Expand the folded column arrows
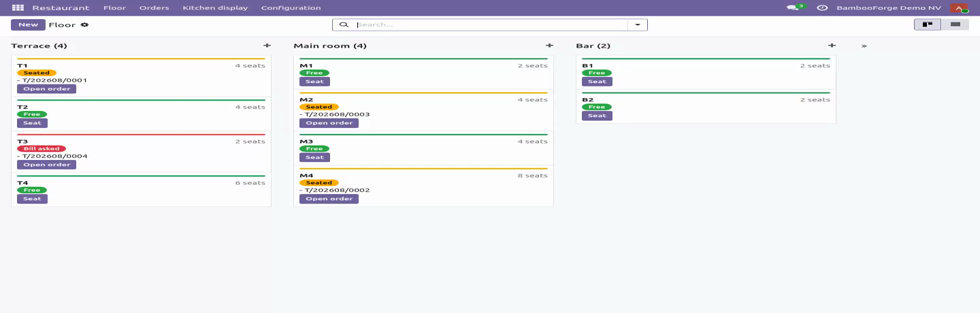The width and height of the screenshot is (980, 313). coord(864,46)
